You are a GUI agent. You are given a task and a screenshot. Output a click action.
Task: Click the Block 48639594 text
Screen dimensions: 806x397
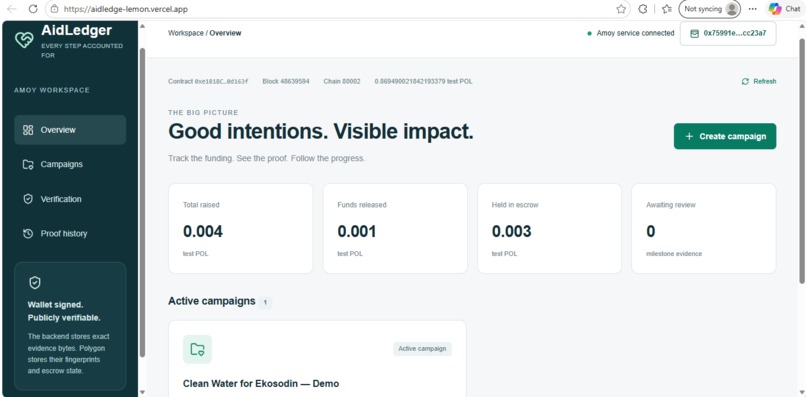coord(286,81)
